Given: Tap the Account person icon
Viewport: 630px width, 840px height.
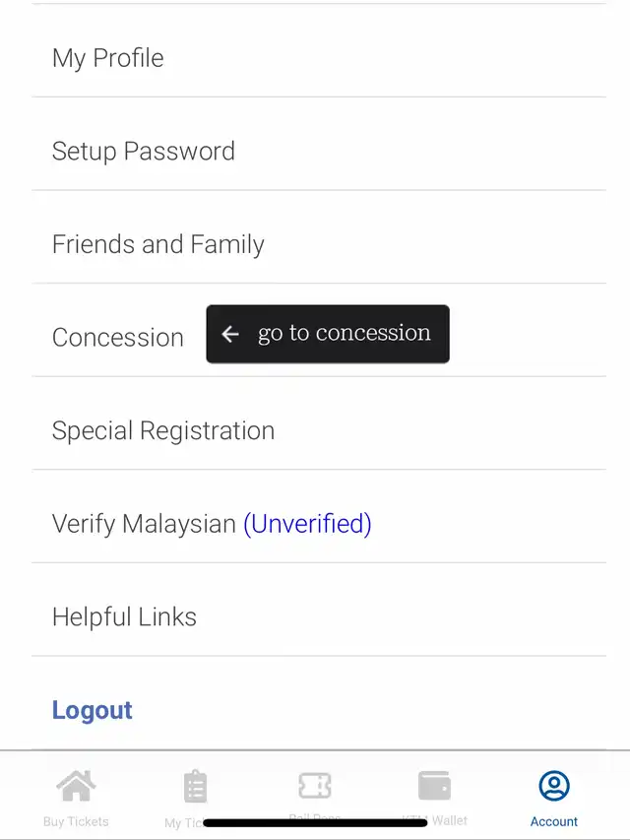Looking at the screenshot, I should 554,786.
